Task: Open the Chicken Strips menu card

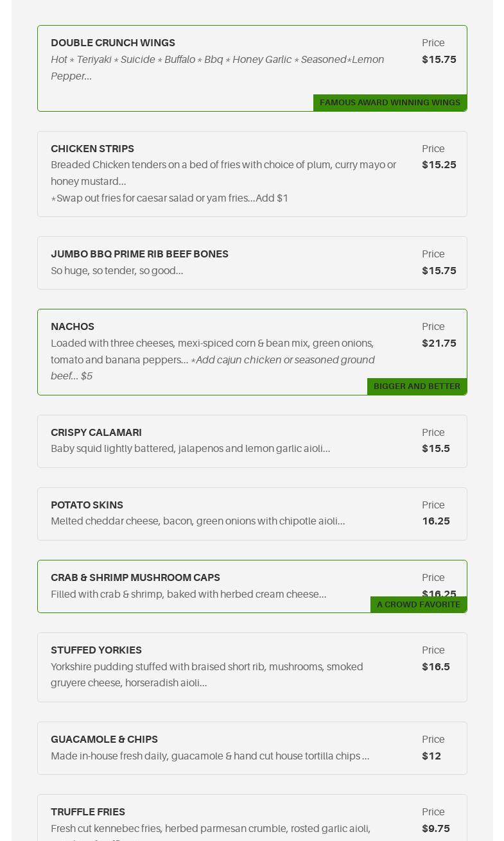Action: (252, 174)
